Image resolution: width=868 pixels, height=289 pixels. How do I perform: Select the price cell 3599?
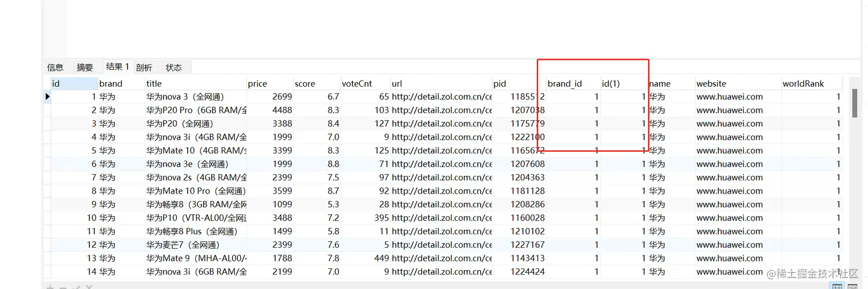(270, 191)
